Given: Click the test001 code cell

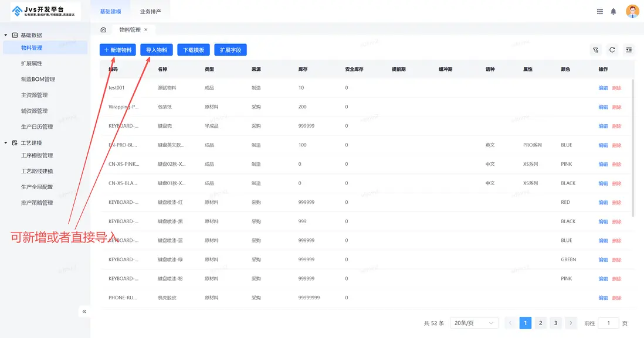Looking at the screenshot, I should click(116, 88).
